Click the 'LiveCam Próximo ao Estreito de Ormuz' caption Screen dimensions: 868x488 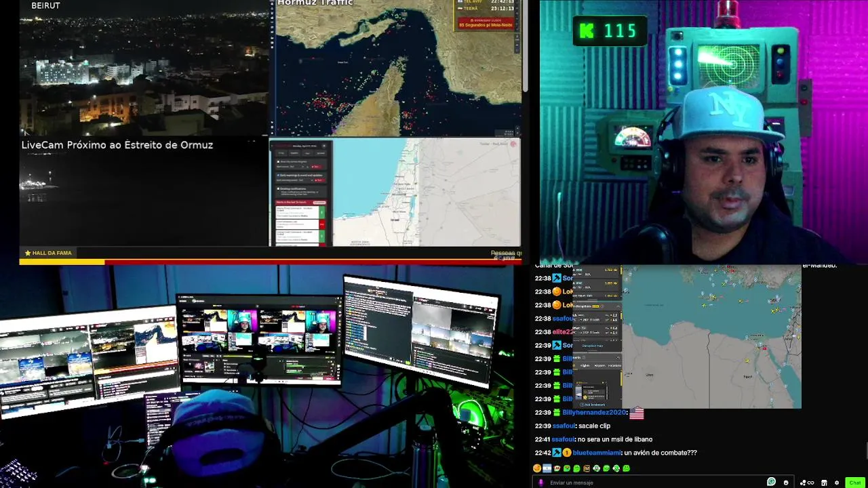point(117,145)
